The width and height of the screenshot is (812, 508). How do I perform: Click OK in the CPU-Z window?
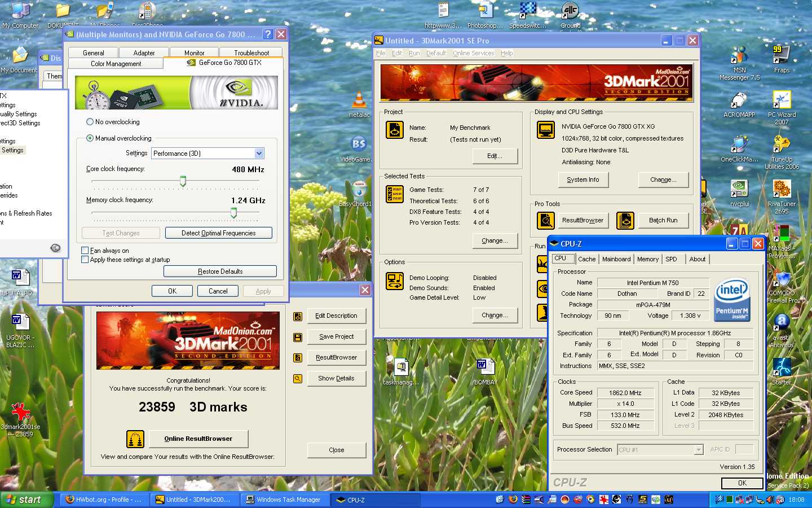point(742,483)
